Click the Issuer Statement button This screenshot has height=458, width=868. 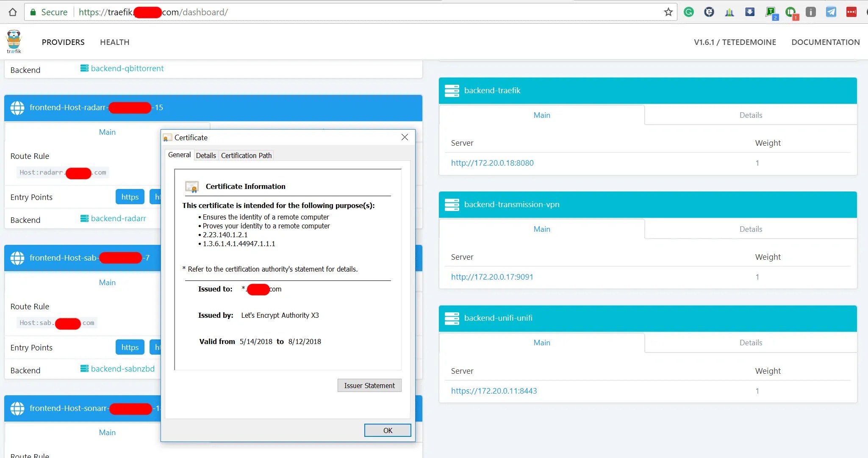pos(369,386)
